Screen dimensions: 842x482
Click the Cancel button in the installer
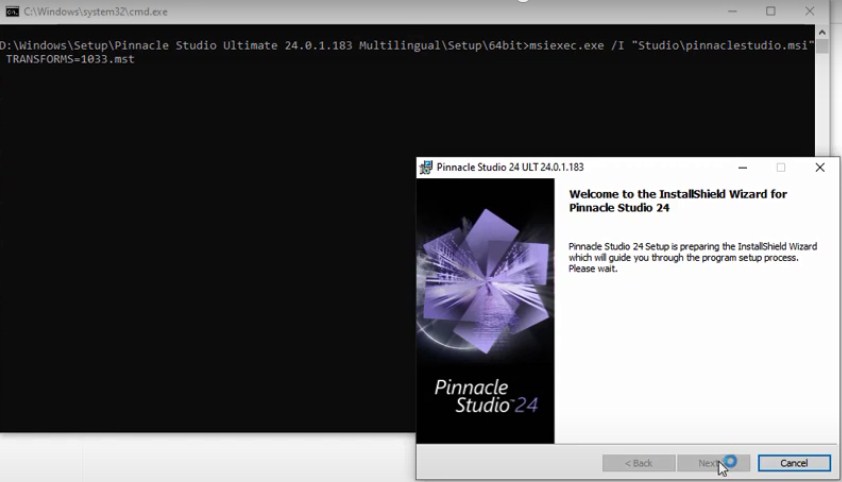pyautogui.click(x=794, y=463)
